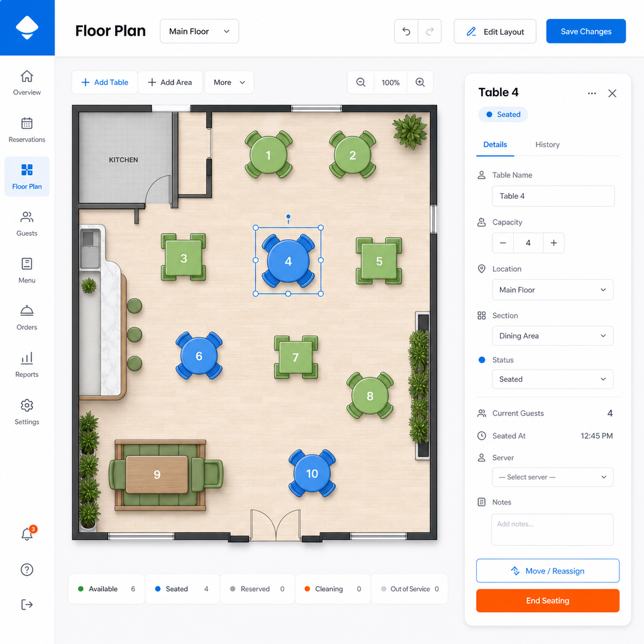Image resolution: width=644 pixels, height=644 pixels.
Task: Select round table 1
Action: coord(269,155)
